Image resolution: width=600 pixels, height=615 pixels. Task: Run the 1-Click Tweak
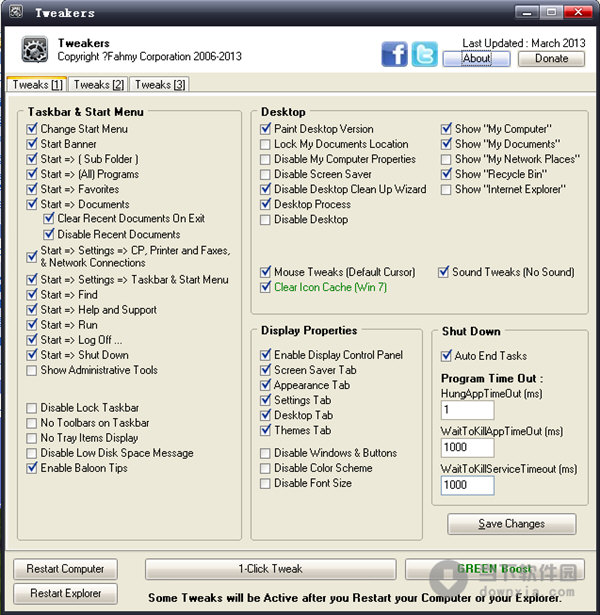[270, 569]
